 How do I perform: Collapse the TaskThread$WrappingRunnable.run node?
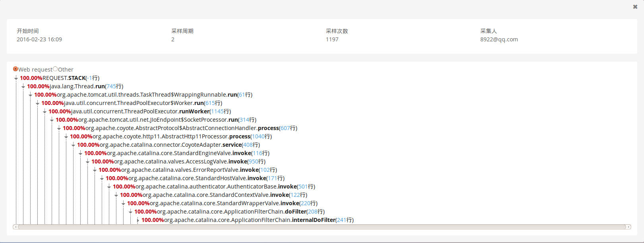30,95
